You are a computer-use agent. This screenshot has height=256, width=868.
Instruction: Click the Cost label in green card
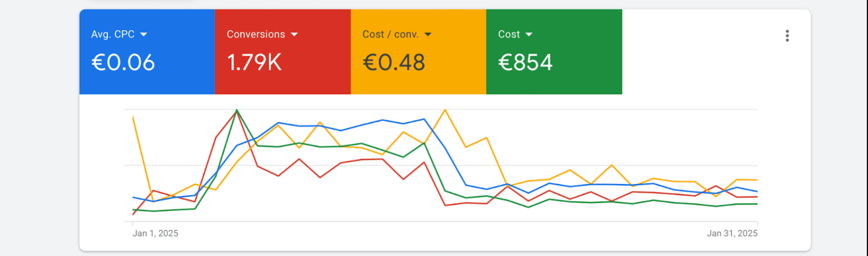(509, 34)
